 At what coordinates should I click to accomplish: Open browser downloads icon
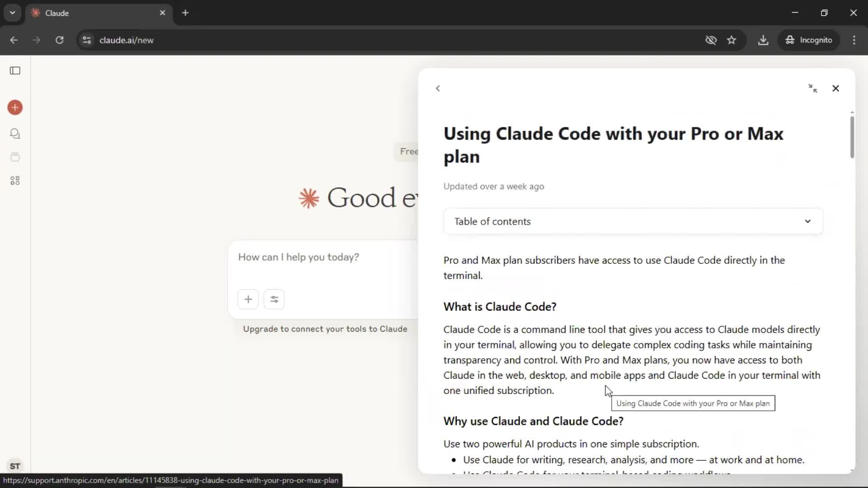pos(763,40)
